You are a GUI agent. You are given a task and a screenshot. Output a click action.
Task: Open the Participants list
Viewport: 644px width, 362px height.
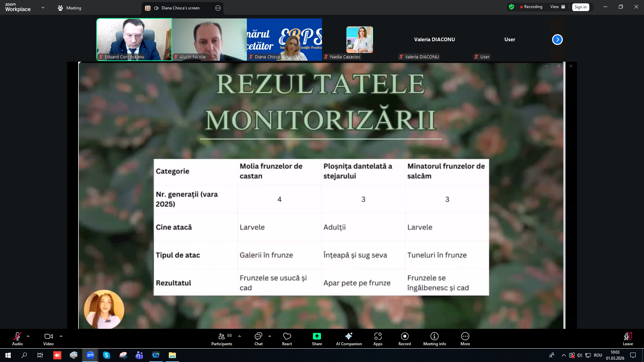pos(222,338)
